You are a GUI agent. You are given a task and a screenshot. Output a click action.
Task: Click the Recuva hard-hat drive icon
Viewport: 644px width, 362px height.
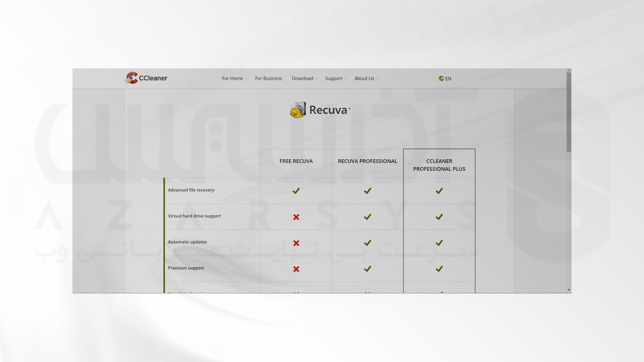pos(298,110)
